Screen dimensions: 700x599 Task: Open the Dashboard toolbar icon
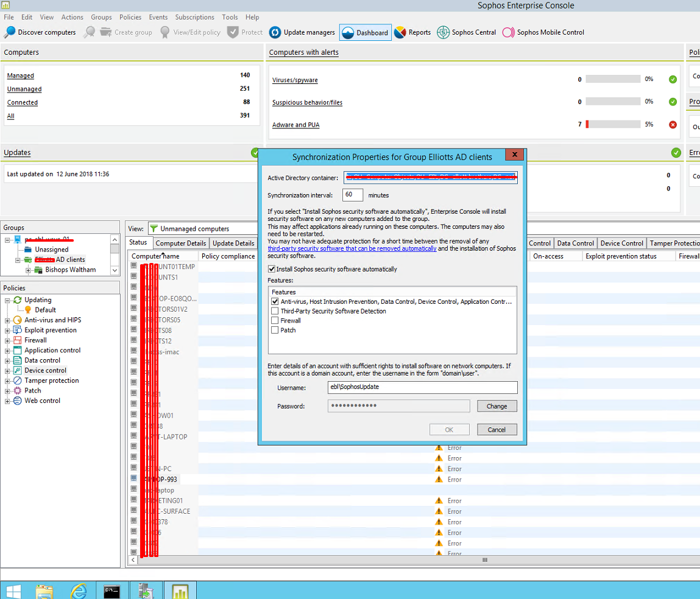(348, 32)
